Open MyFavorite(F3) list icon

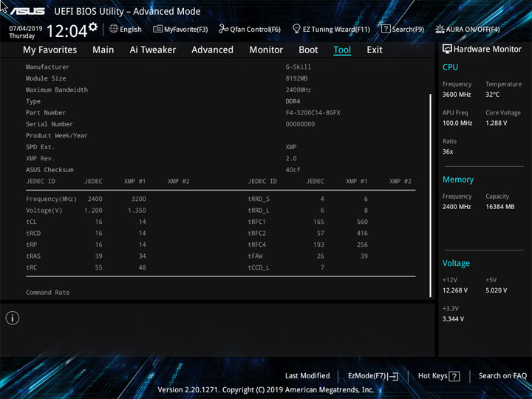157,29
